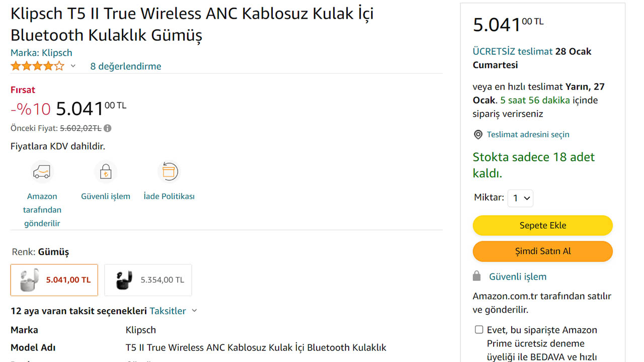Open the rating chevron next to stars

73,66
